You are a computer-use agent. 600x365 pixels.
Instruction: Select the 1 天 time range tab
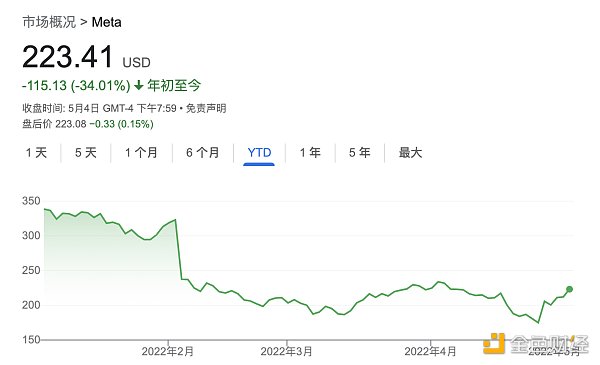click(x=36, y=153)
